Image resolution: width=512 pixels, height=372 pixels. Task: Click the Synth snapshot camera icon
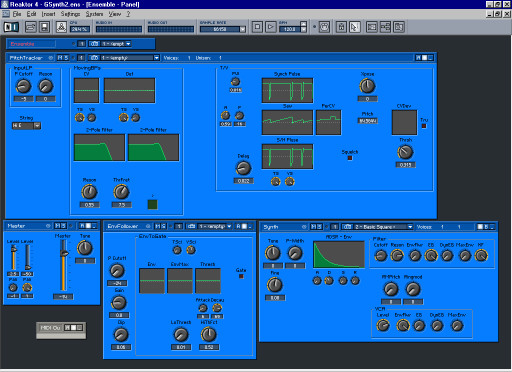(x=347, y=227)
